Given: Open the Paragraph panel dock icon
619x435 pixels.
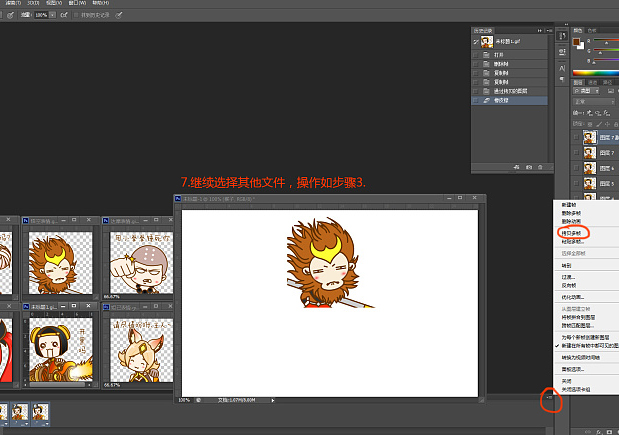Looking at the screenshot, I should (562, 79).
